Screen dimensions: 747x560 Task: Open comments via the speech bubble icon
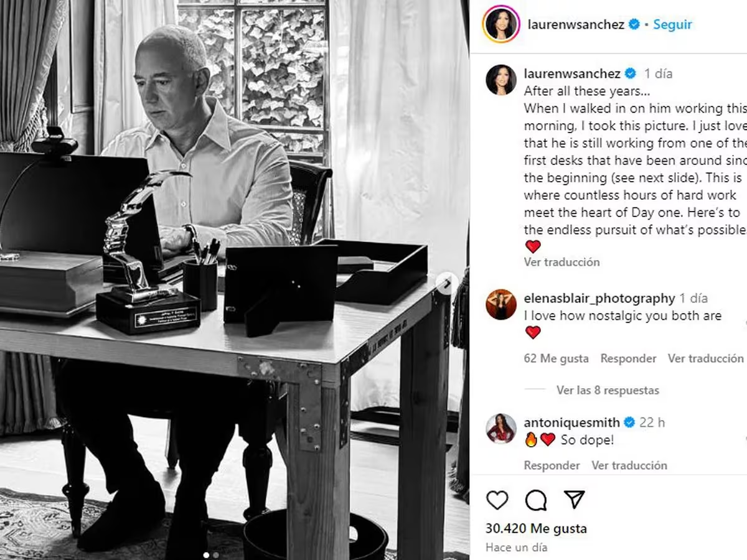[x=535, y=500]
